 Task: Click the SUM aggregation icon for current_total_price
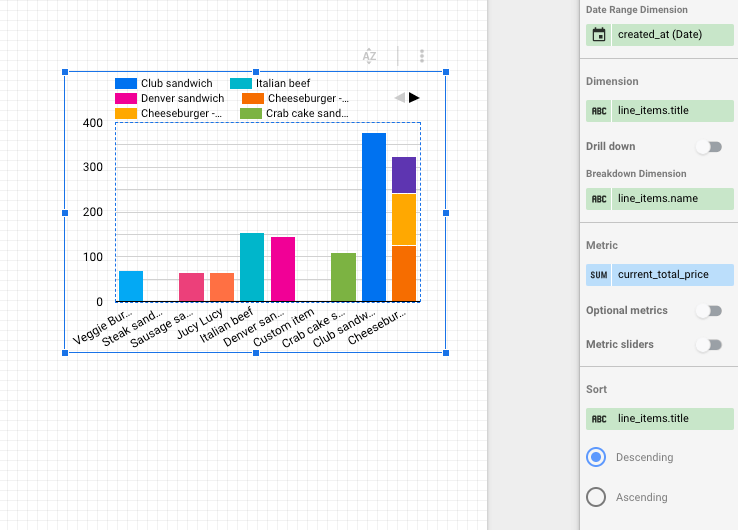point(599,275)
